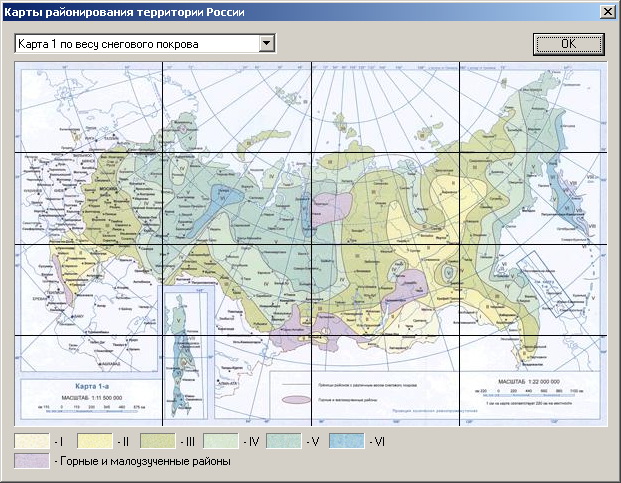Close the zoning maps dialog window
This screenshot has height=483, width=621.
point(608,12)
